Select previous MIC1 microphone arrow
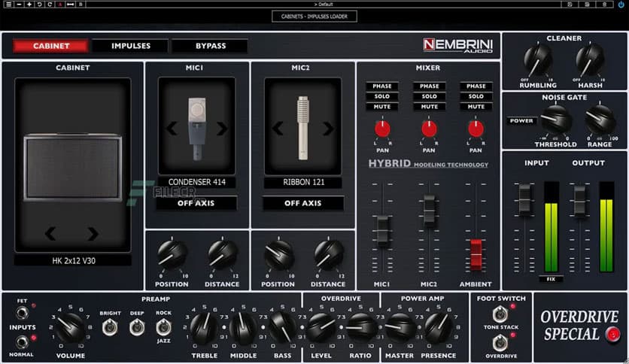 click(172, 129)
